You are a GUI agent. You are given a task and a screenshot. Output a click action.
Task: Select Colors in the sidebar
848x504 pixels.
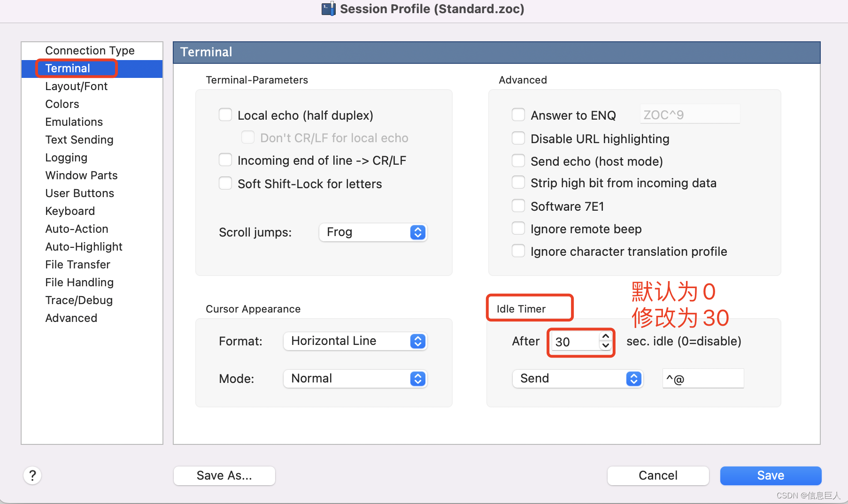coord(62,104)
